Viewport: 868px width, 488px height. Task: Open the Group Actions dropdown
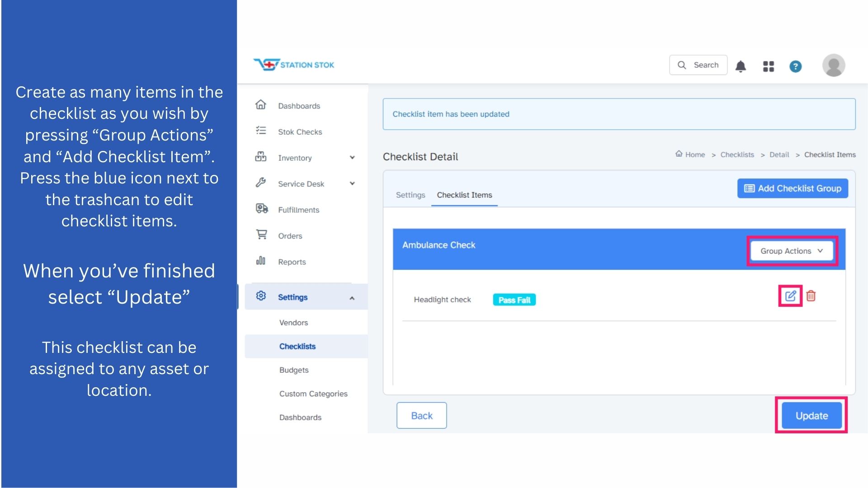791,251
